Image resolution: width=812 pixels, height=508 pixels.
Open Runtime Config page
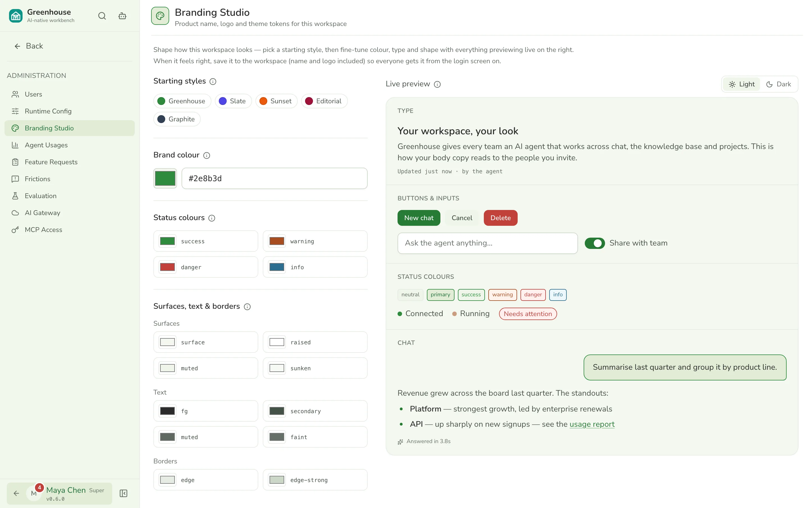(69, 111)
